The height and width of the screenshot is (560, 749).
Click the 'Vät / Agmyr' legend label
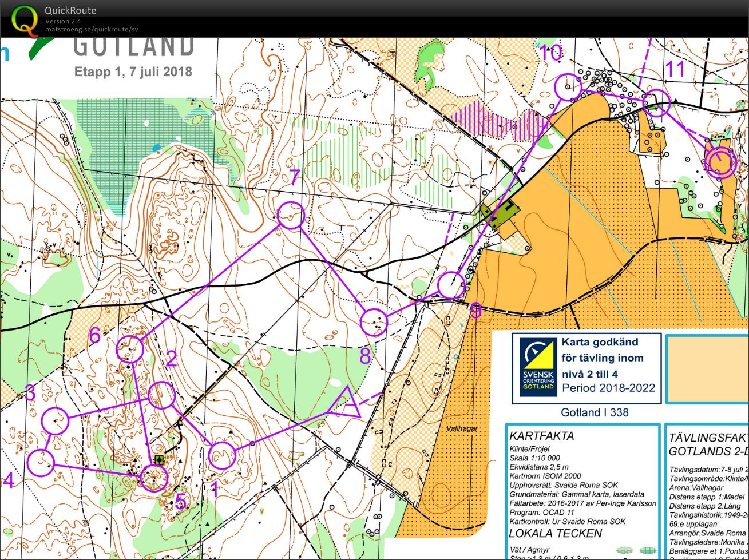pos(530,550)
